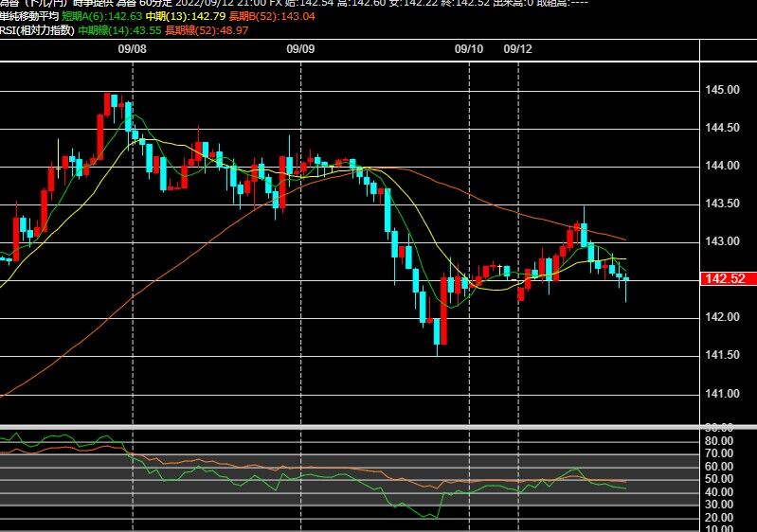This screenshot has height=532, width=757.
Task: Click the 145.00 price axis label
Action: (x=722, y=90)
